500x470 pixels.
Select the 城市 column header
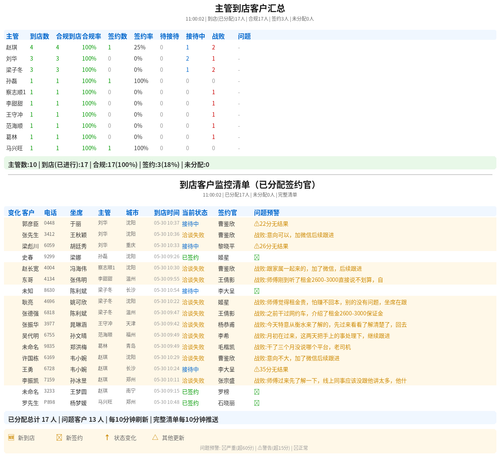(132, 213)
